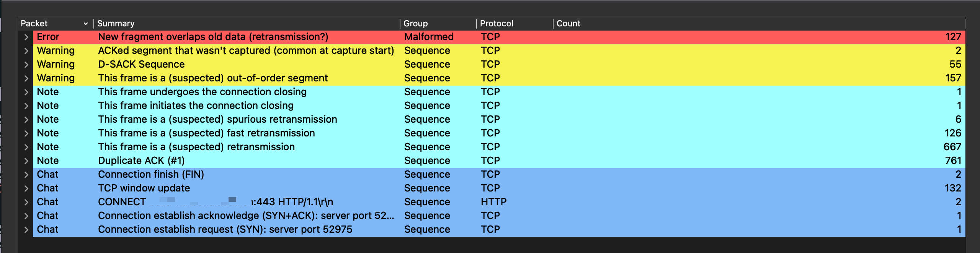Expand the ACKed segment warning row
This screenshot has height=253, width=980.
click(26, 51)
